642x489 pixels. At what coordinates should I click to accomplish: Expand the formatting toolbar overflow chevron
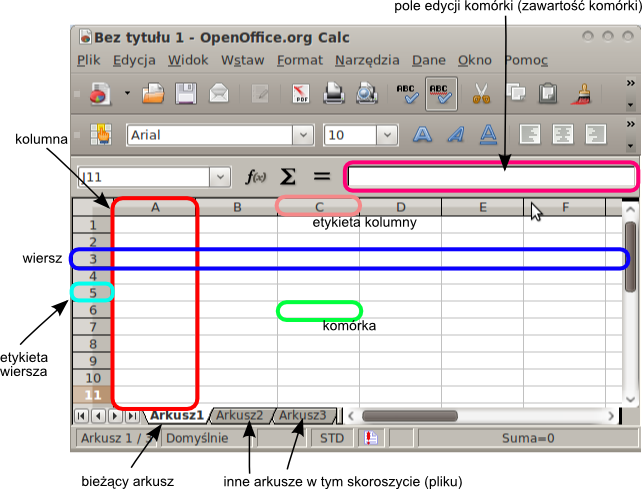tap(631, 124)
